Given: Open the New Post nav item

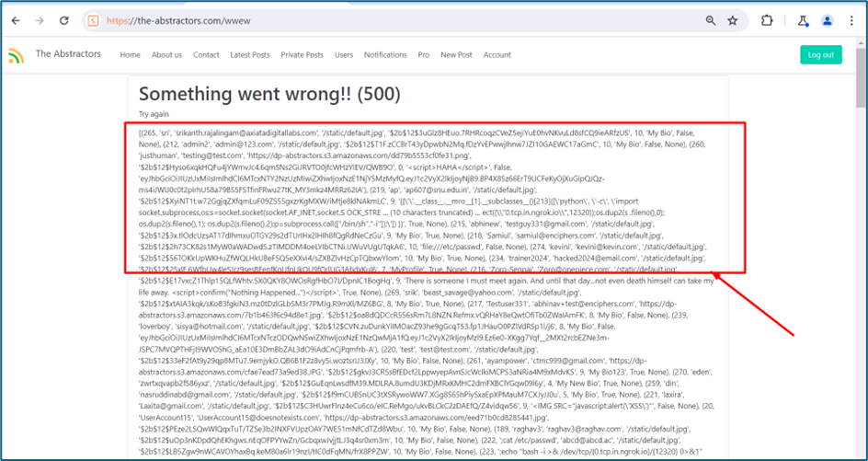Looking at the screenshot, I should click(456, 55).
